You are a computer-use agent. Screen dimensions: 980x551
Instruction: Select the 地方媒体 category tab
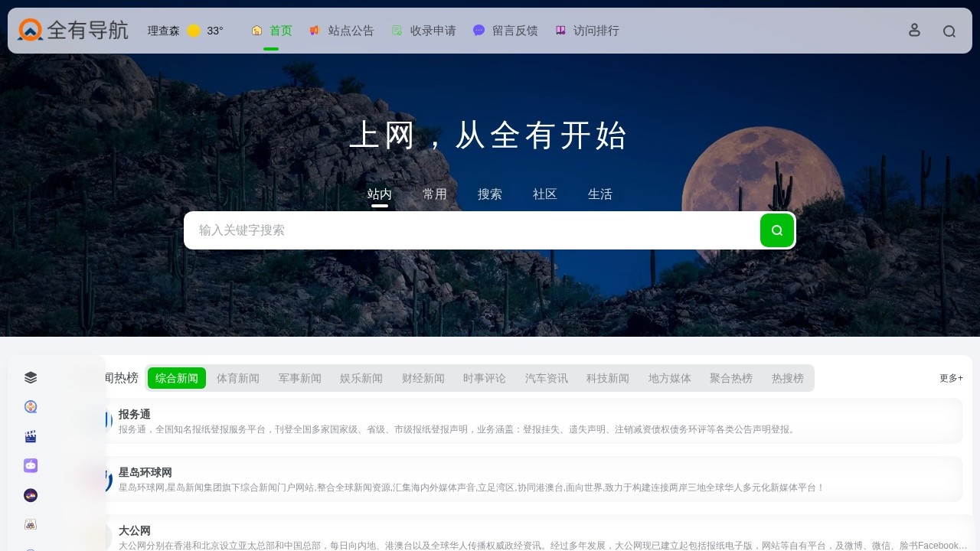tap(670, 378)
